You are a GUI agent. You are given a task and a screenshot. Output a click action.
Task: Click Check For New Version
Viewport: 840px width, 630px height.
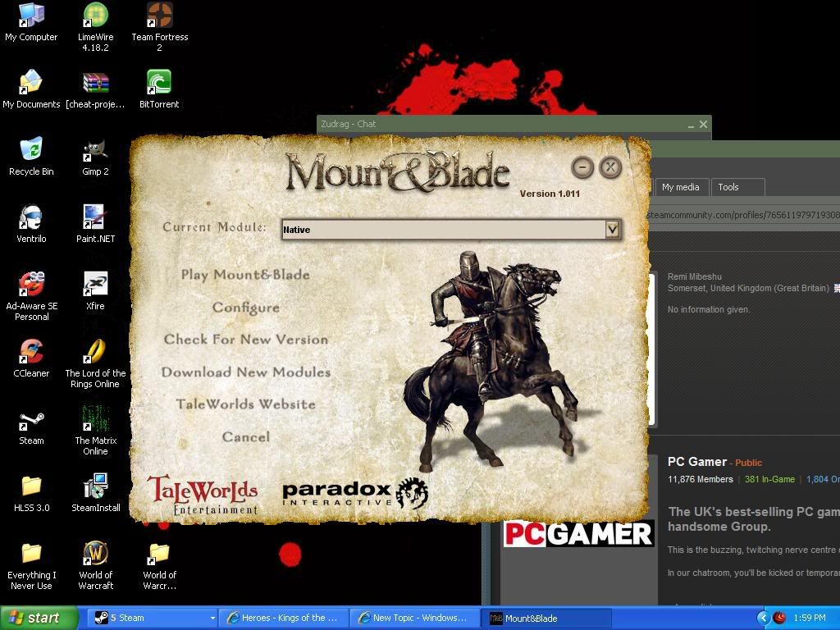click(x=245, y=340)
